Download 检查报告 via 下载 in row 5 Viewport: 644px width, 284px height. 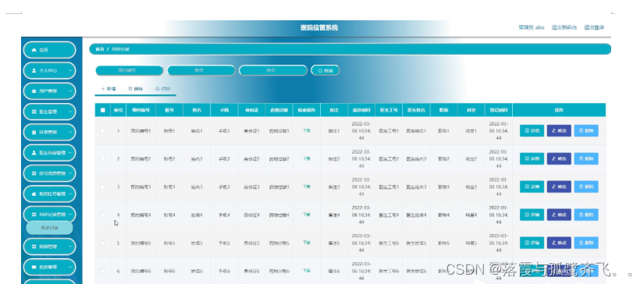point(307,243)
